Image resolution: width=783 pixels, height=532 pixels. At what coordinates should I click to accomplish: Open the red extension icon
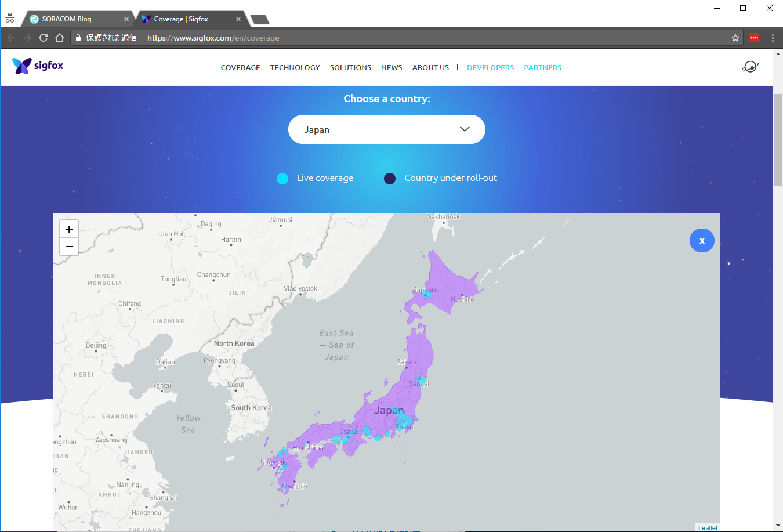tap(754, 38)
